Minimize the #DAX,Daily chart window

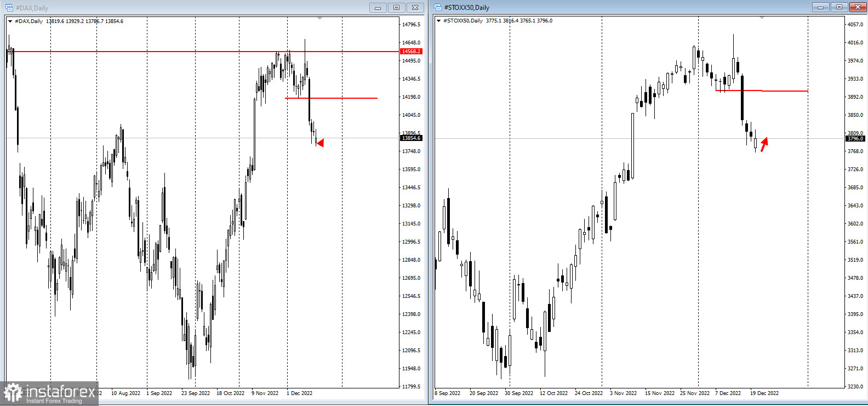click(378, 8)
